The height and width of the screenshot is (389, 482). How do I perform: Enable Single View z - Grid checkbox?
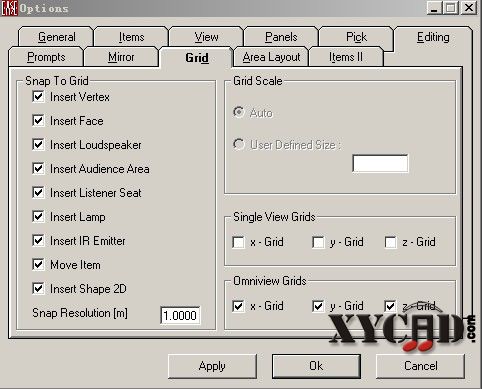tap(390, 242)
